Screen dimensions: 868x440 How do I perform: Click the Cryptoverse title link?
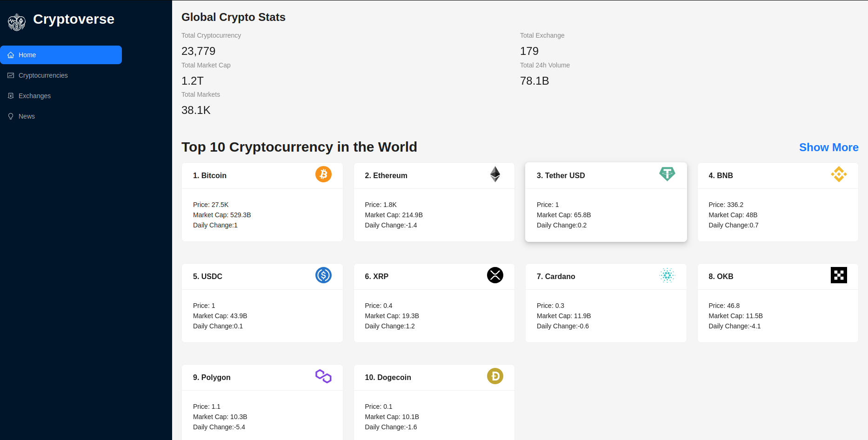click(73, 19)
